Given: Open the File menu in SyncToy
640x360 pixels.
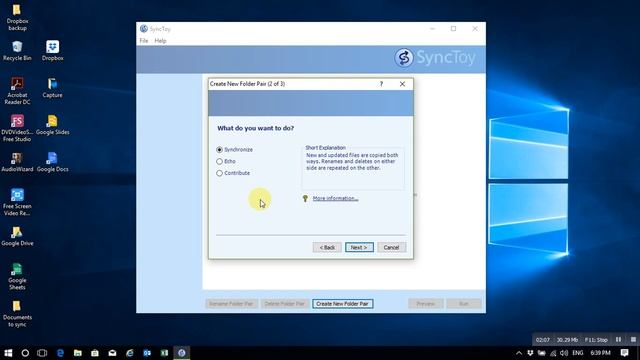Looking at the screenshot, I should click(144, 41).
